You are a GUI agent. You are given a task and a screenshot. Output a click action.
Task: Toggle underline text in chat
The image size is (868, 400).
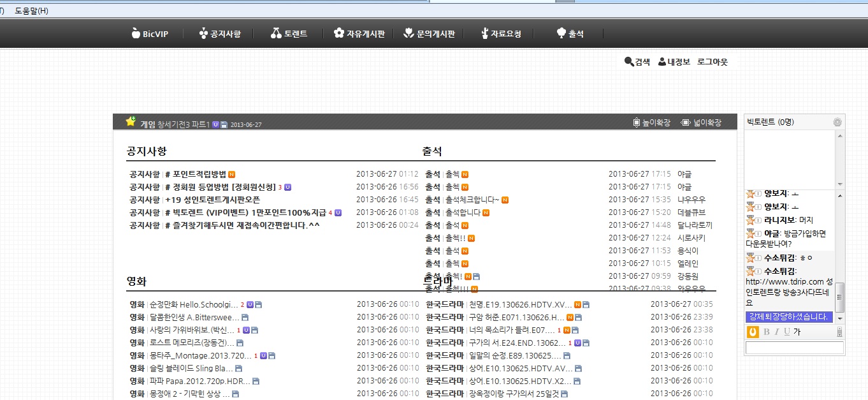[x=786, y=332]
